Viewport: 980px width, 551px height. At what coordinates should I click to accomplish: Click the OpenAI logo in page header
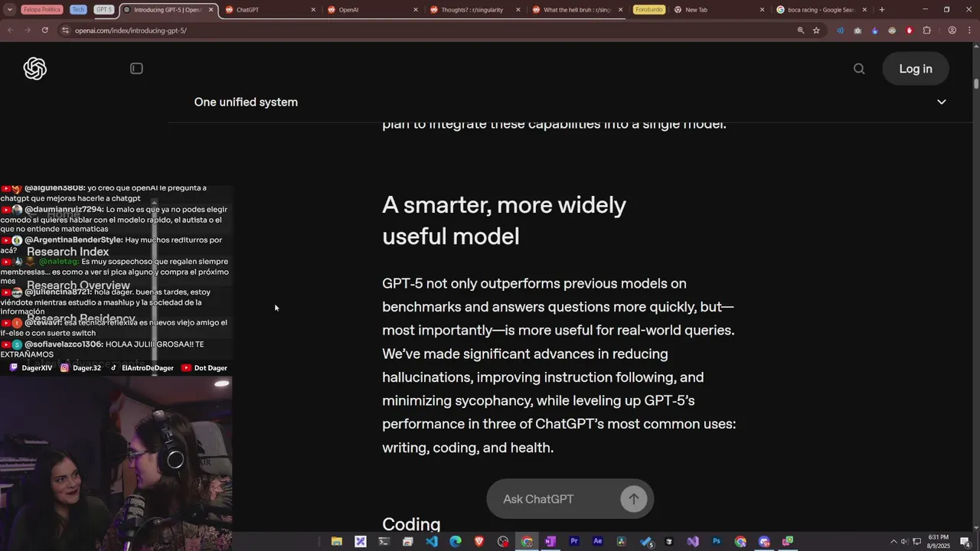pos(34,69)
